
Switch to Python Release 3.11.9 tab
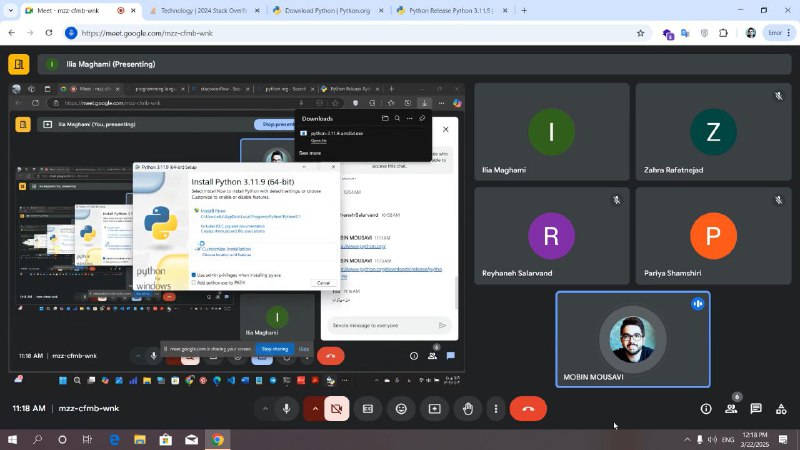452,10
